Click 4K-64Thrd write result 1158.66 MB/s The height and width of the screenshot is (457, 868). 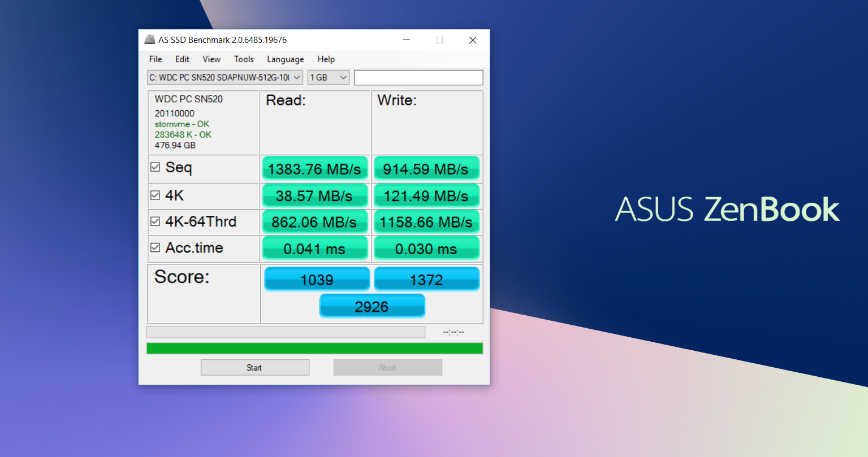click(x=426, y=222)
